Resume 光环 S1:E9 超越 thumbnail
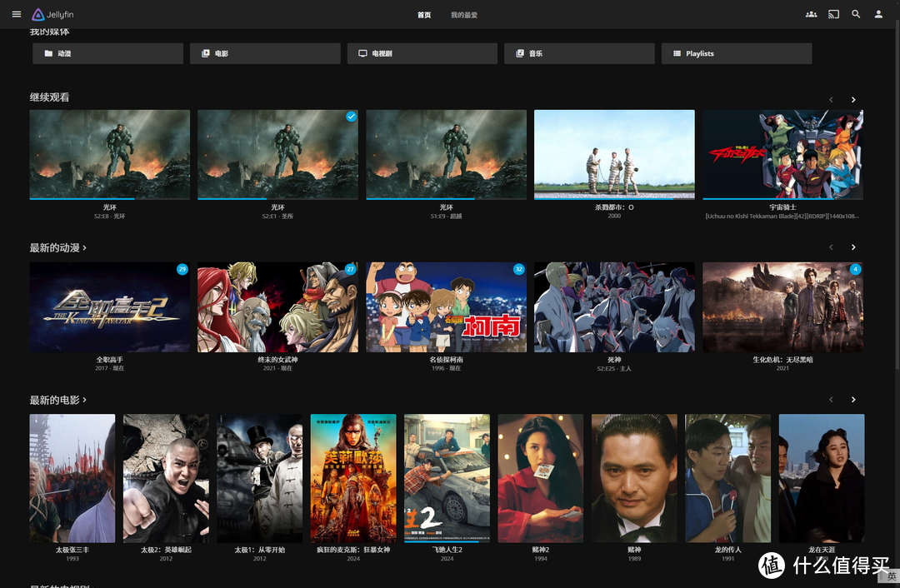Viewport: 900px width, 588px height. click(446, 154)
